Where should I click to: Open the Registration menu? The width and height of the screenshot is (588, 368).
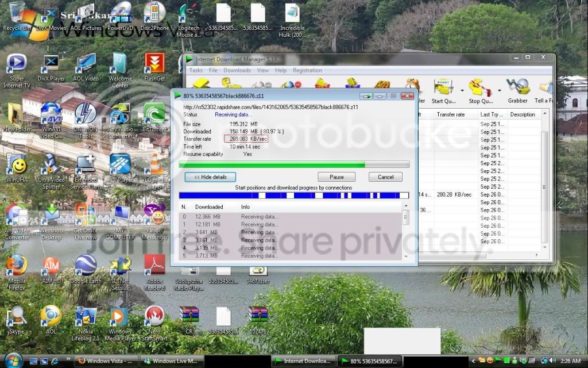pos(307,70)
